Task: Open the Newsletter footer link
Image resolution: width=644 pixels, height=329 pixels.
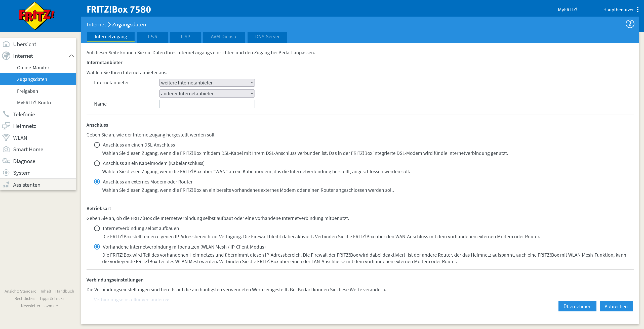Action: pyautogui.click(x=31, y=306)
